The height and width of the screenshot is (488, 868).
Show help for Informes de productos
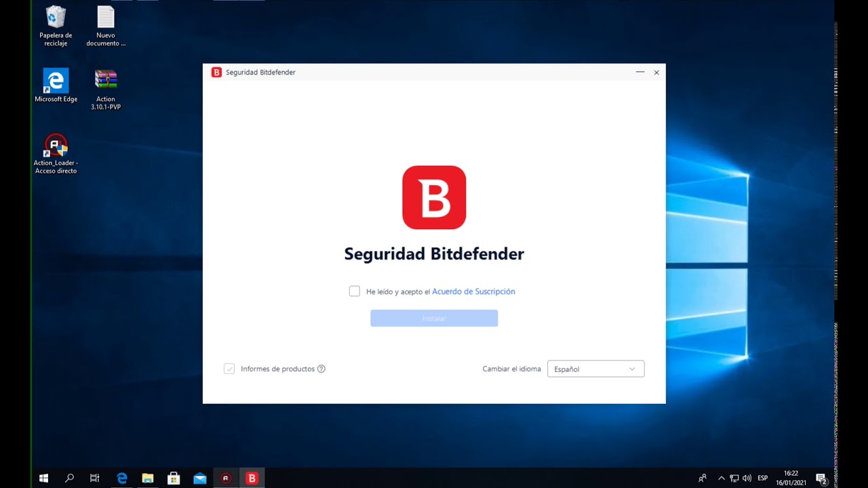[321, 369]
